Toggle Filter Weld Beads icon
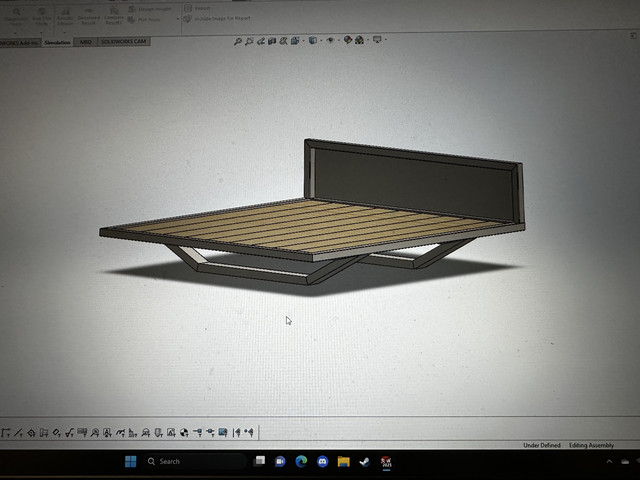Viewport: 640px width, 480px height. [x=133, y=433]
